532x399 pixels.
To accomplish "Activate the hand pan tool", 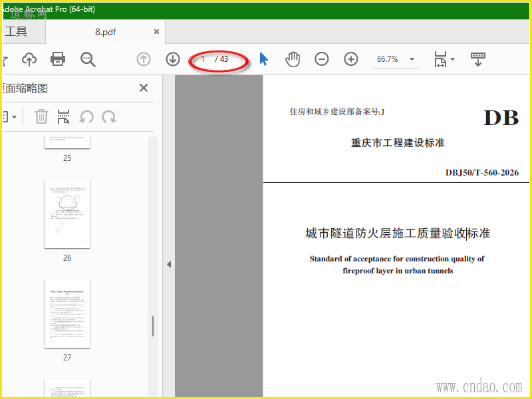I will 293,59.
